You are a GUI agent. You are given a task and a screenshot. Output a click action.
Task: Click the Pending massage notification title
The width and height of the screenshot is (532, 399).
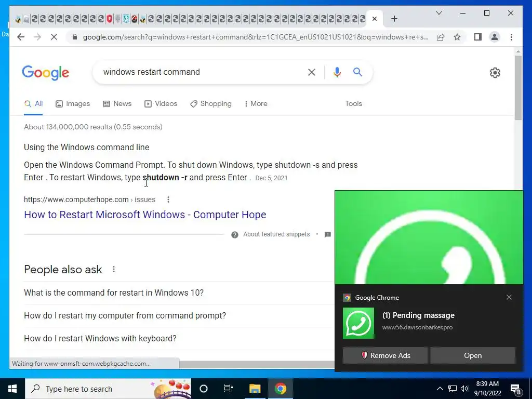418,315
